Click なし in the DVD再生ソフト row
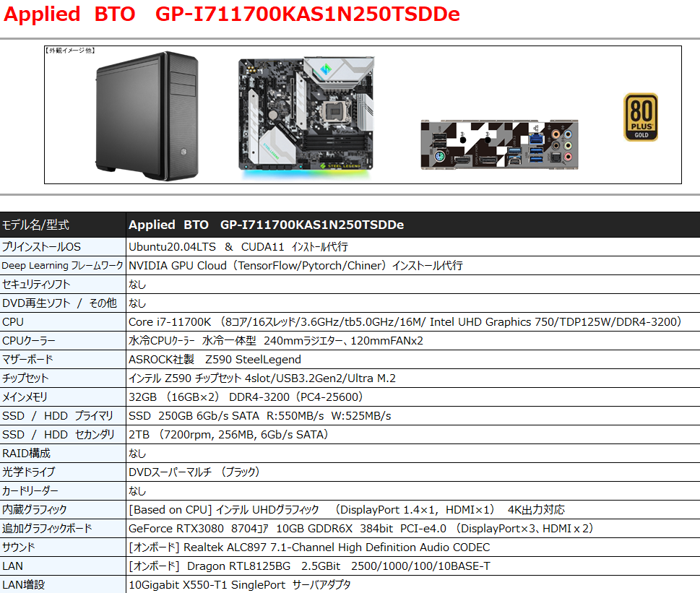The image size is (700, 593). click(137, 303)
